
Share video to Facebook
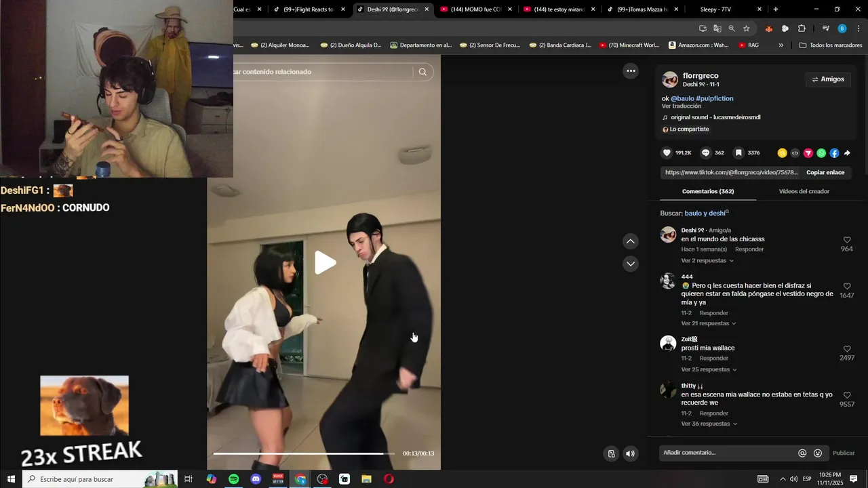[834, 153]
